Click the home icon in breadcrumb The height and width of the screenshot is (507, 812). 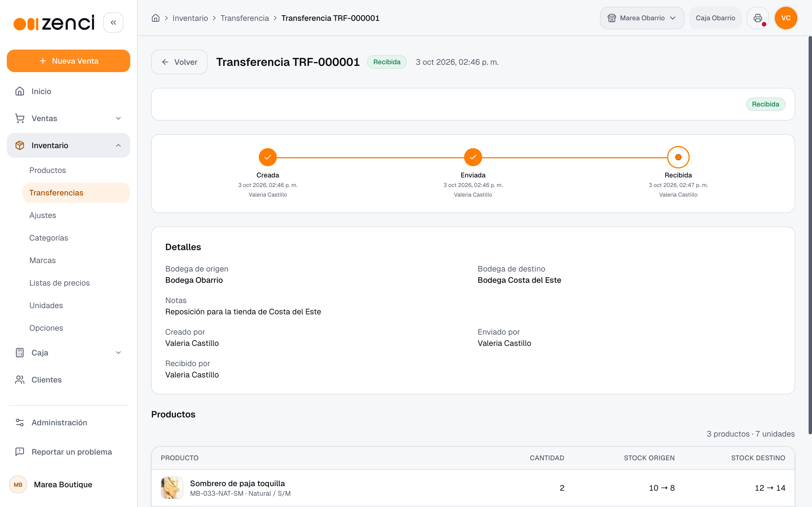point(155,18)
